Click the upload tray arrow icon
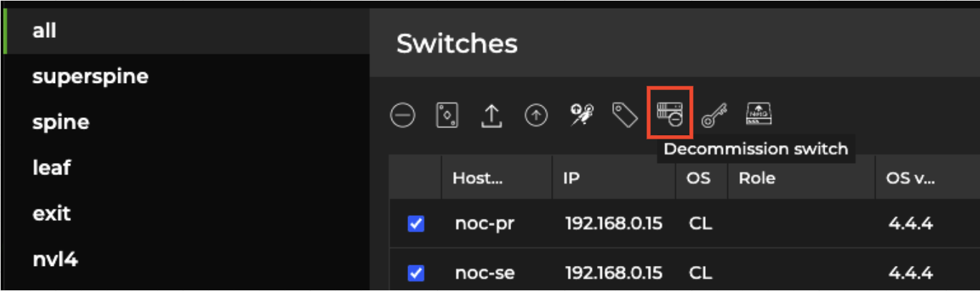Viewport: 980px width, 291px height. 491,115
